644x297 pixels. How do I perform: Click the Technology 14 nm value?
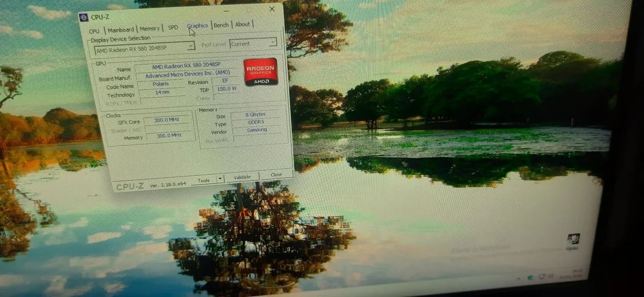click(162, 93)
